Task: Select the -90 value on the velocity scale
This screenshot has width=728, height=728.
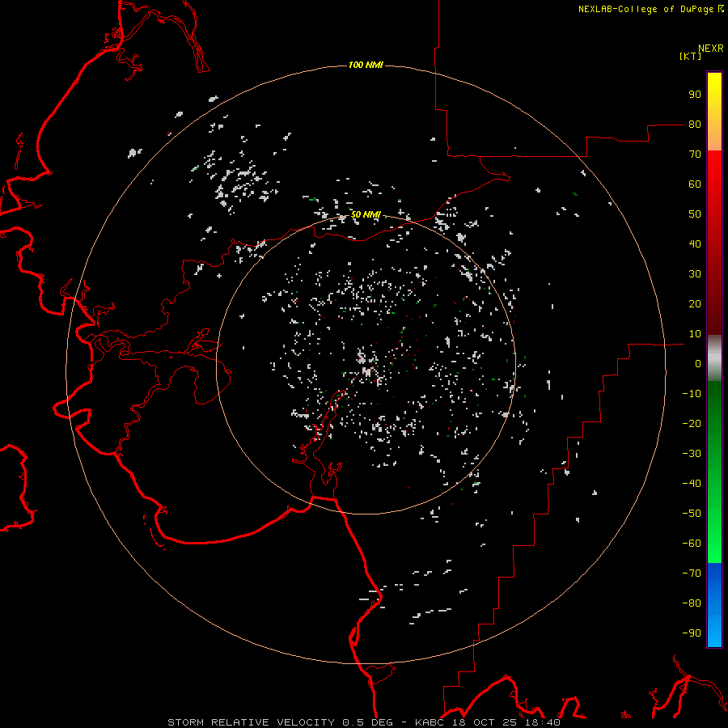Action: [x=692, y=633]
